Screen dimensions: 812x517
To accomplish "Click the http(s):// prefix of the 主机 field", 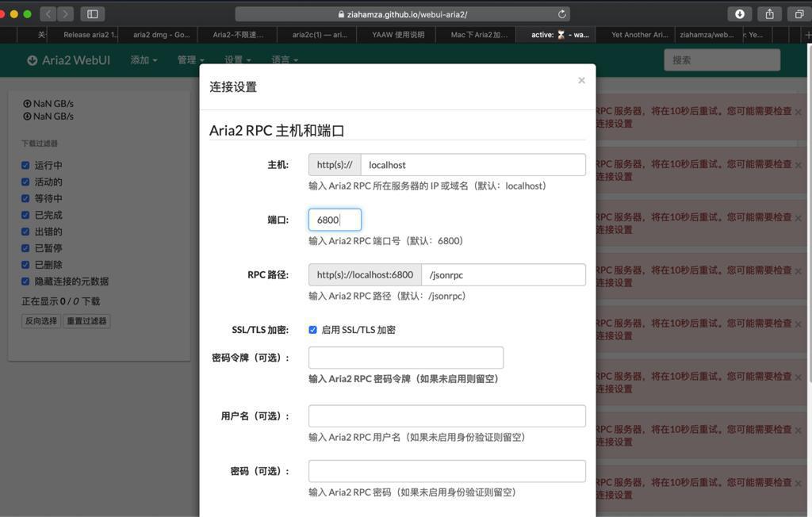I will (335, 165).
